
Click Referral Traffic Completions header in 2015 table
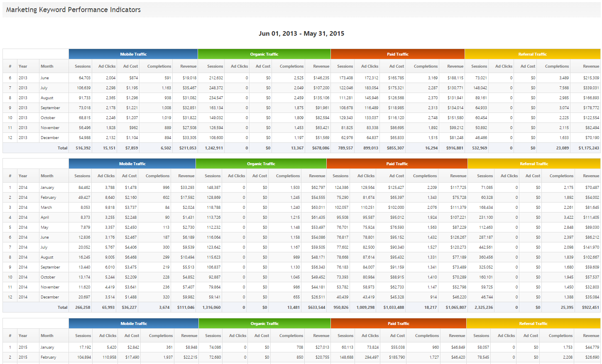[x=560, y=336]
